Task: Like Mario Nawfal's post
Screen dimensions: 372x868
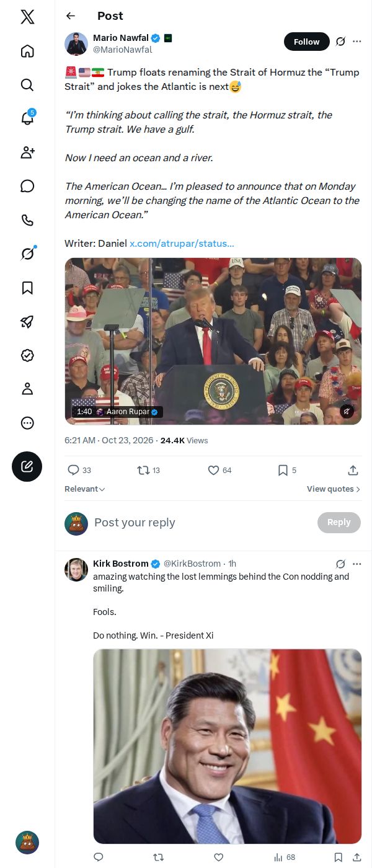Action: point(219,471)
